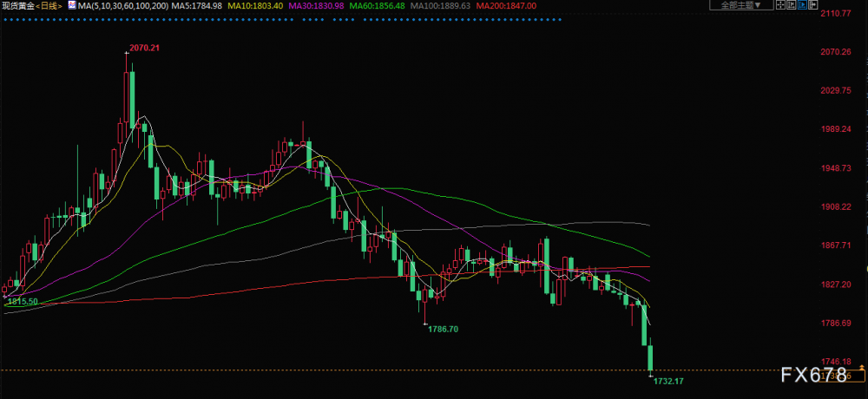Click the crosshair cursor toolbar icon
The height and width of the screenshot is (399, 868).
tap(780, 5)
